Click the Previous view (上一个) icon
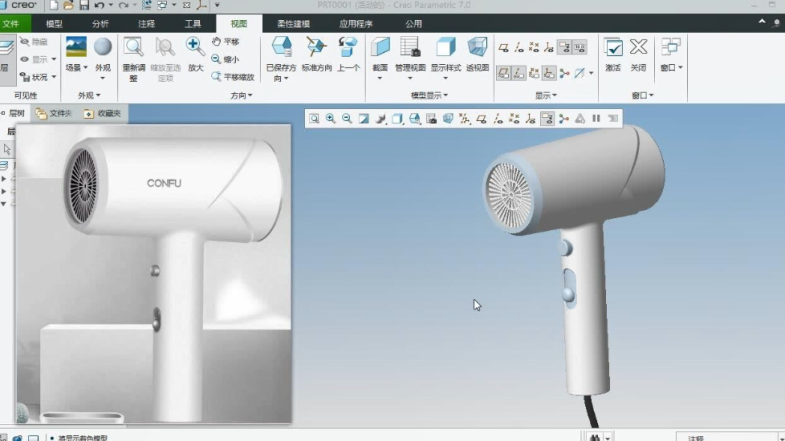Image resolution: width=785 pixels, height=441 pixels. click(x=347, y=48)
